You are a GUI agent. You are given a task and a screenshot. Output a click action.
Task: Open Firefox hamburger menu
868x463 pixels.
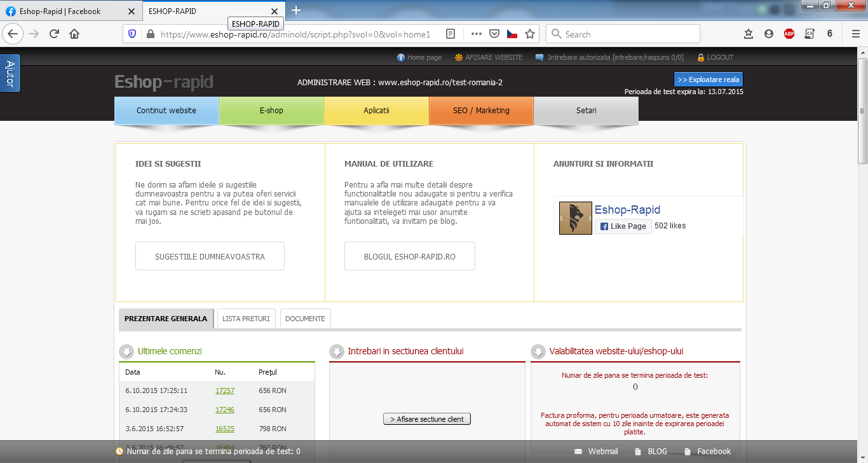[x=856, y=34]
